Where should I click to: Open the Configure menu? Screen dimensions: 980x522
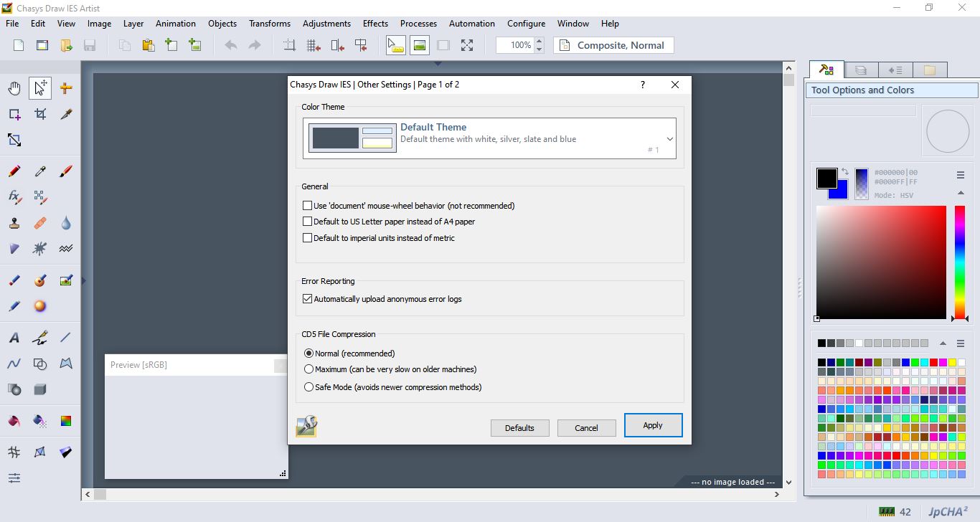[527, 24]
